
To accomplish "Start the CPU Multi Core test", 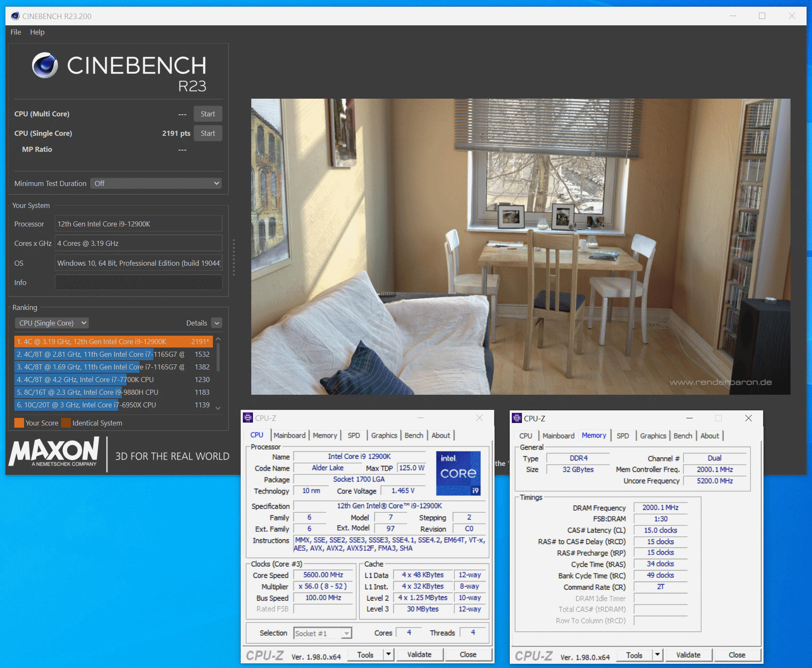I will click(207, 113).
